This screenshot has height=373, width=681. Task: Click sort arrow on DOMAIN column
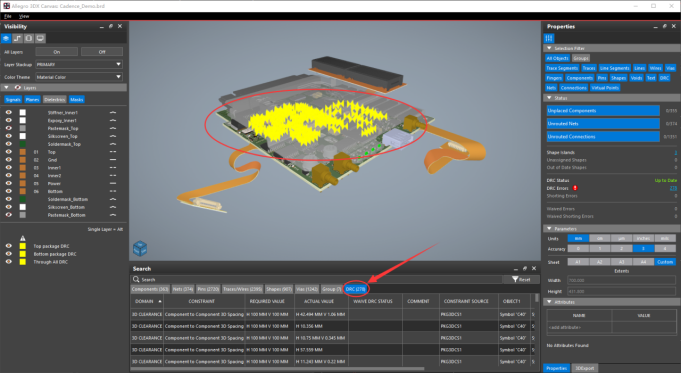point(160,301)
